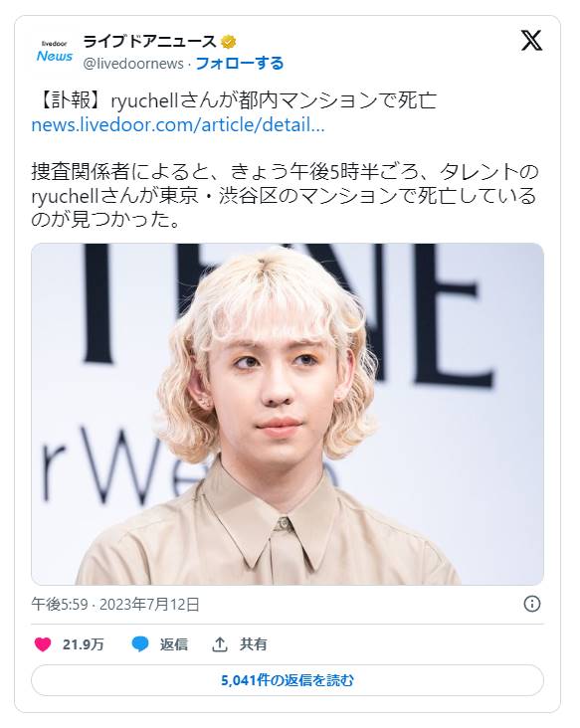580x728 pixels.
Task: Click the @livedoornews handle
Action: tap(133, 64)
